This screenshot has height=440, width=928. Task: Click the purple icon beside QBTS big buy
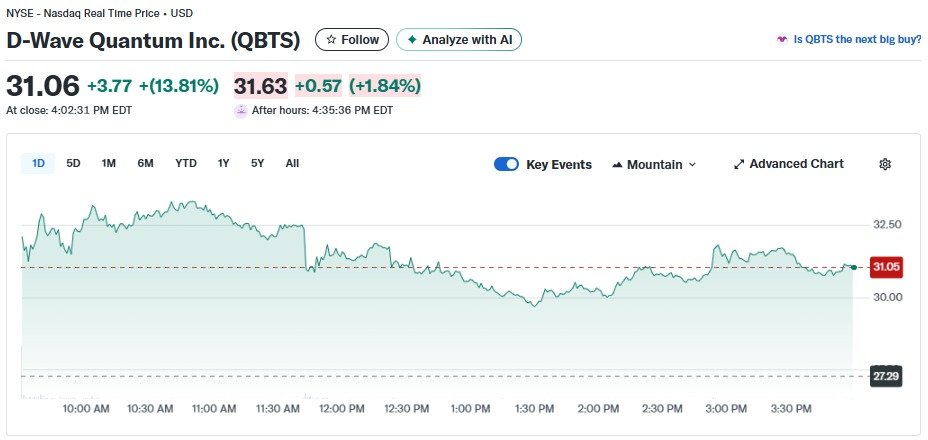pyautogui.click(x=782, y=40)
